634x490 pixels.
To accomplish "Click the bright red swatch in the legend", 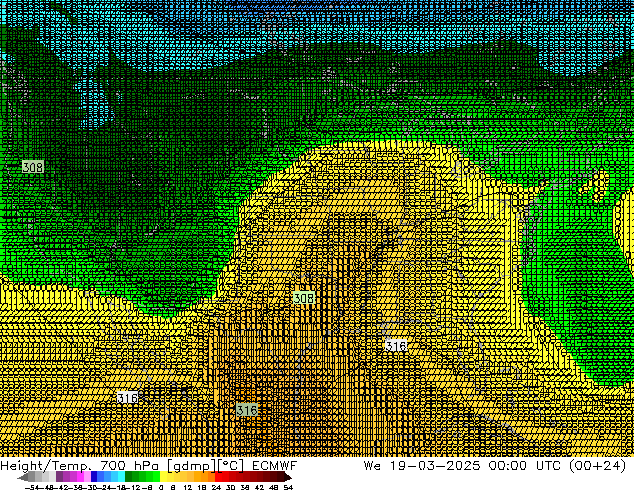I will tap(218, 476).
